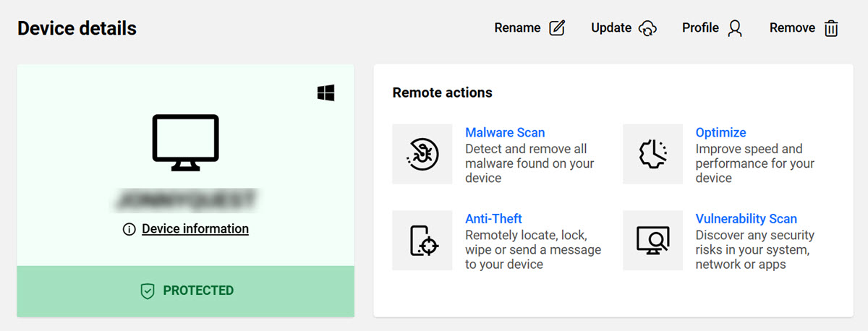The image size is (868, 331).
Task: Launch the Vulnerability Scan link
Action: tap(746, 219)
